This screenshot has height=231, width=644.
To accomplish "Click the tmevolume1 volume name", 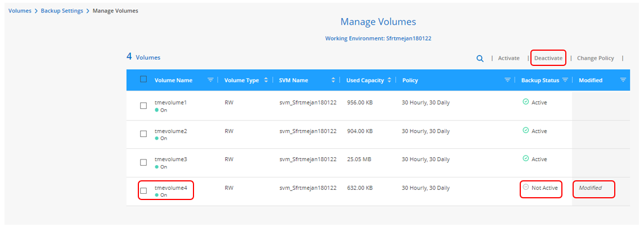I will (170, 103).
